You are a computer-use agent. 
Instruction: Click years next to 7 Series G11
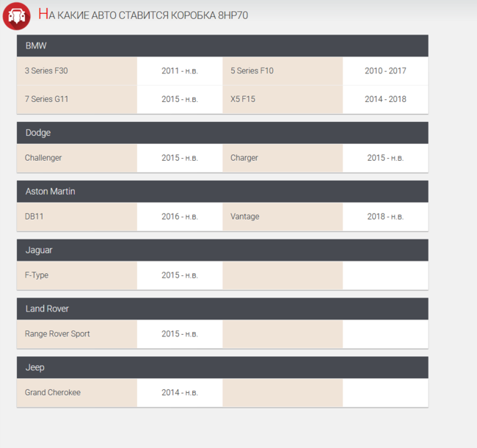(180, 99)
